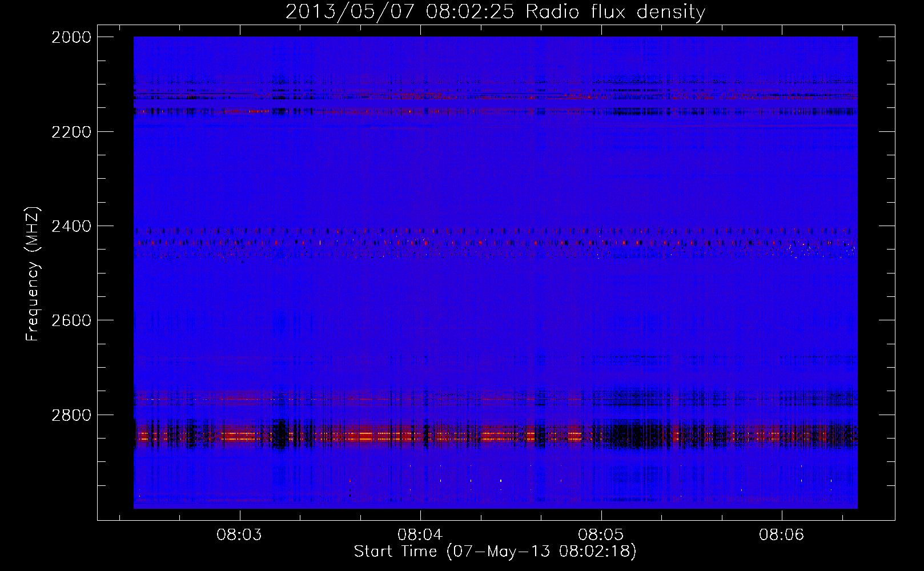The image size is (924, 571).
Task: Select the 2600 frequency tick label
Action: 71,320
